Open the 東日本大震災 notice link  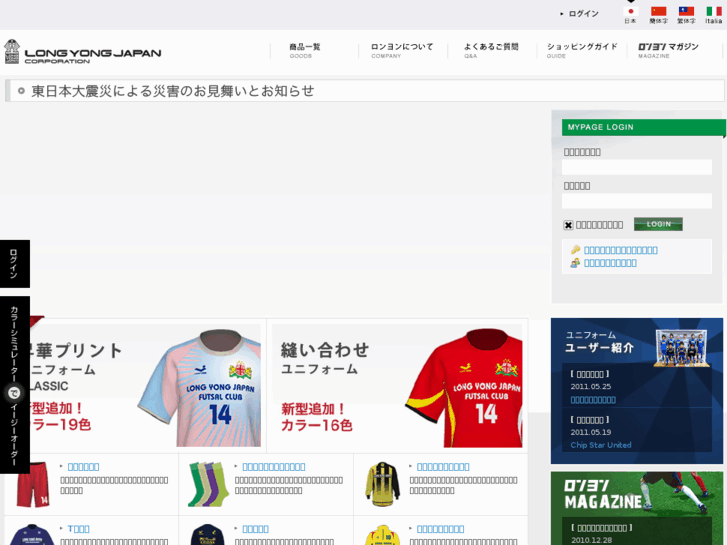tap(172, 91)
